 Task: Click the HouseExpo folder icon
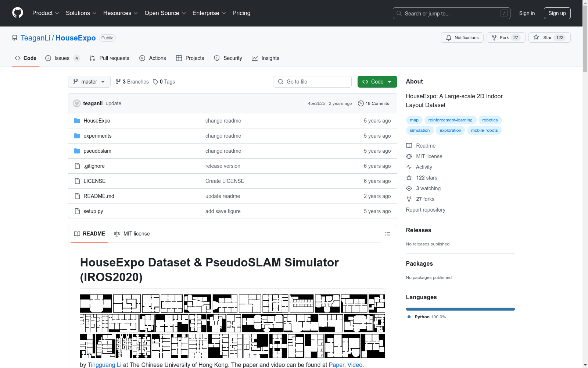pos(77,121)
